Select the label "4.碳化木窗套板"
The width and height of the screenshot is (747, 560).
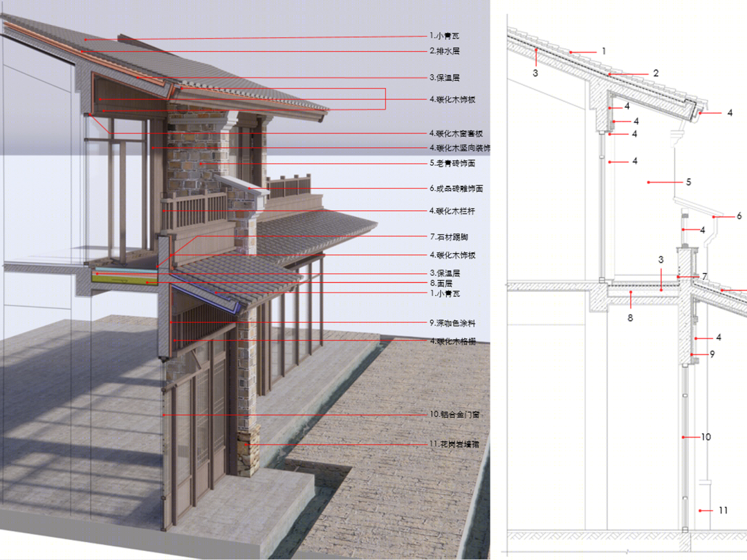(x=456, y=134)
